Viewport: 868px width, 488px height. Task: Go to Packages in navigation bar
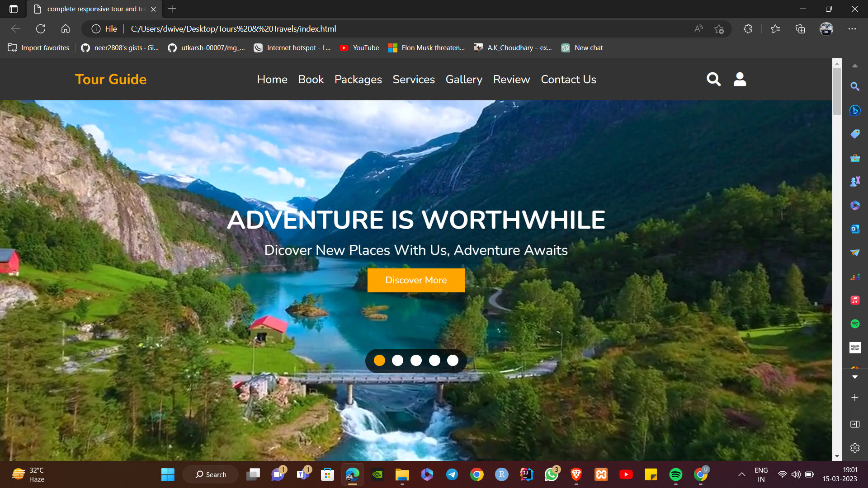tap(358, 80)
